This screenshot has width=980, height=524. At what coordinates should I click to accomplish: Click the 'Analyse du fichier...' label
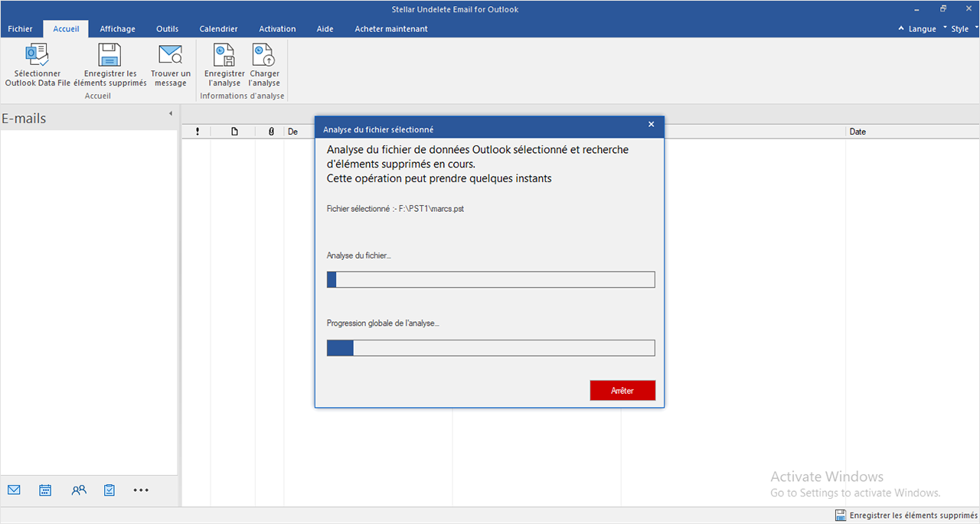[358, 255]
